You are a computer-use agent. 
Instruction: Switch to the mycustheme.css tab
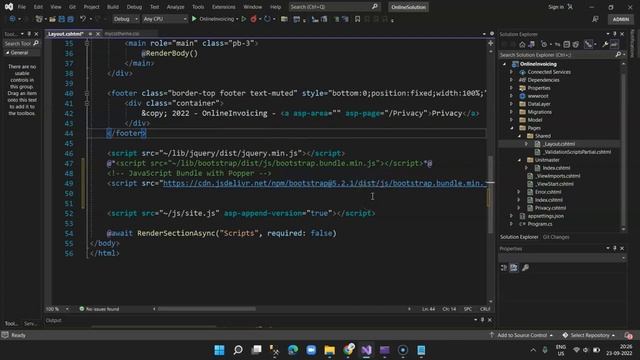122,34
